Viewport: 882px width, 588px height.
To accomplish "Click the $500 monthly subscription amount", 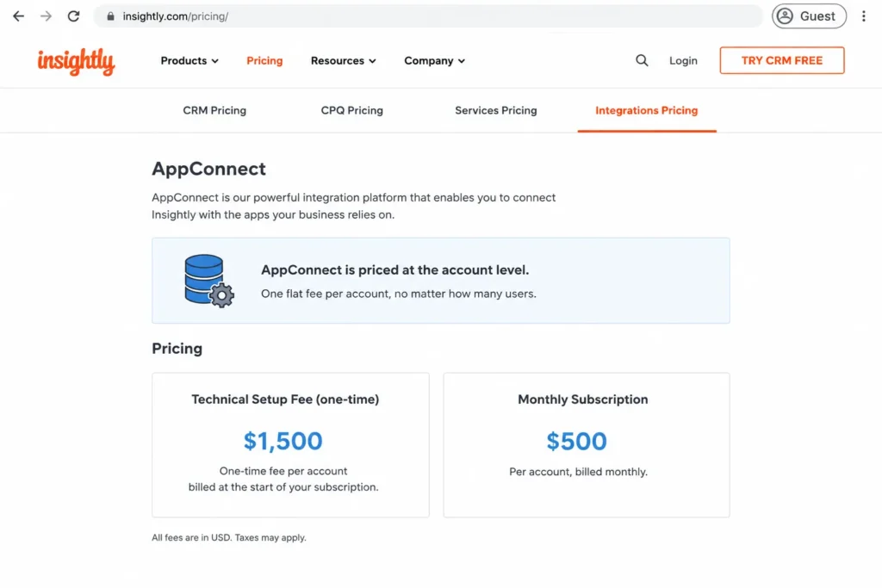I will [576, 441].
